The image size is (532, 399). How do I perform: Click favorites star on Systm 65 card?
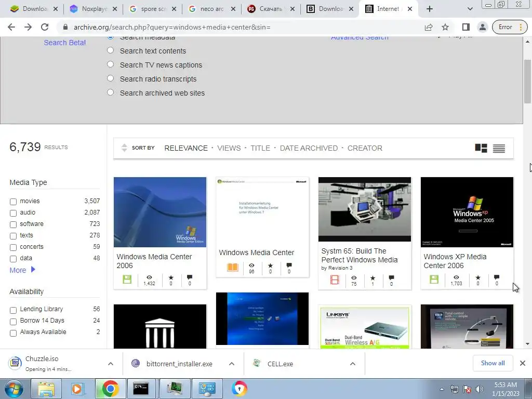coord(373,278)
